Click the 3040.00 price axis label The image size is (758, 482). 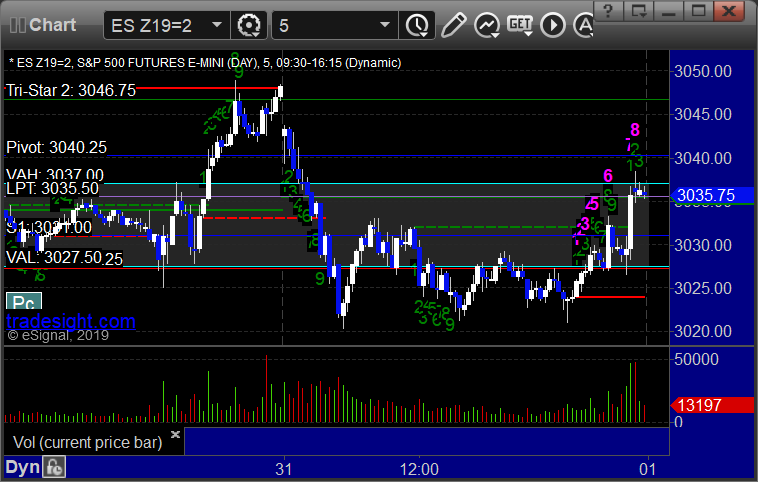pyautogui.click(x=703, y=158)
